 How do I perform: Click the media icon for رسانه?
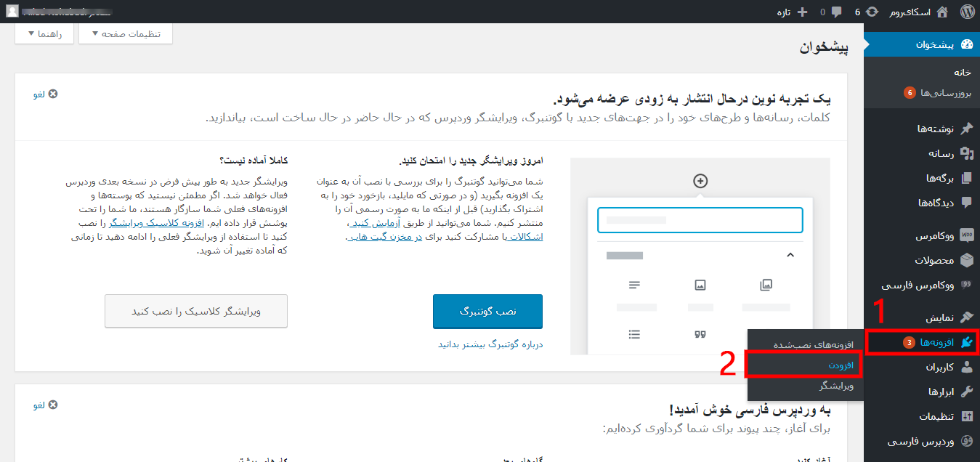[966, 153]
